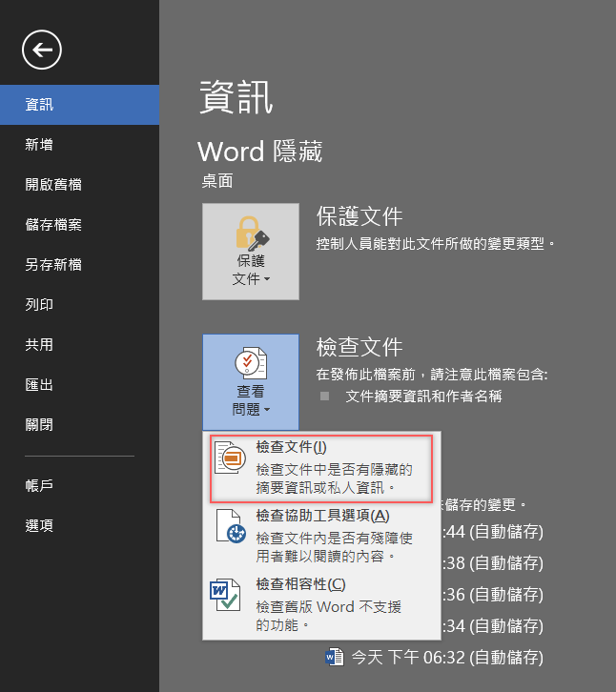Viewport: 616px width, 692px height.
Task: Open Word 選項
Action: click(x=79, y=525)
